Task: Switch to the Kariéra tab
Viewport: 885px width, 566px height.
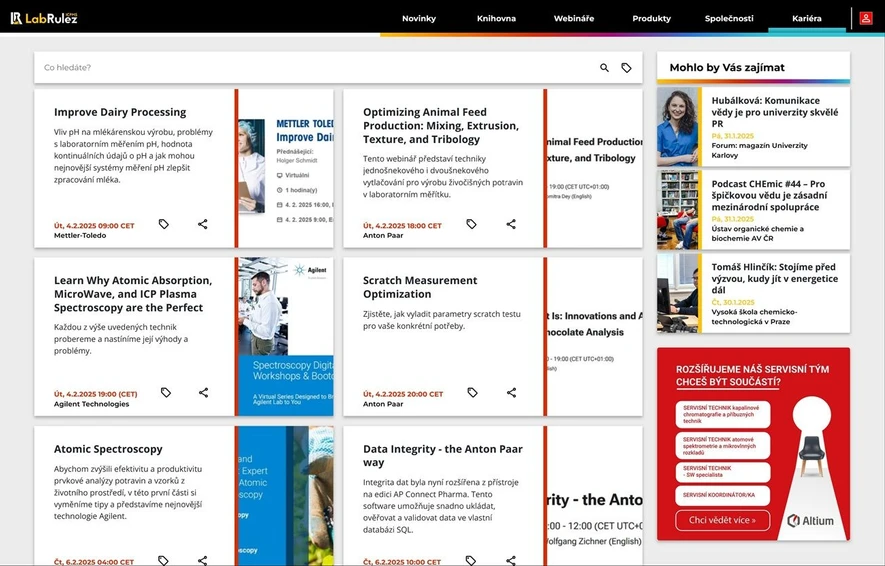Action: pos(807,18)
